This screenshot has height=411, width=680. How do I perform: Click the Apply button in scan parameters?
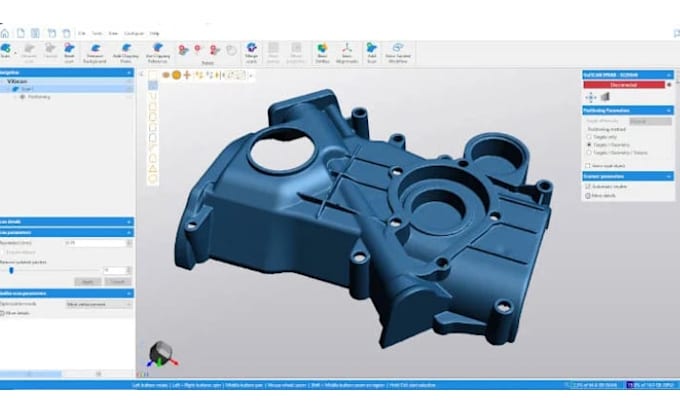88,282
